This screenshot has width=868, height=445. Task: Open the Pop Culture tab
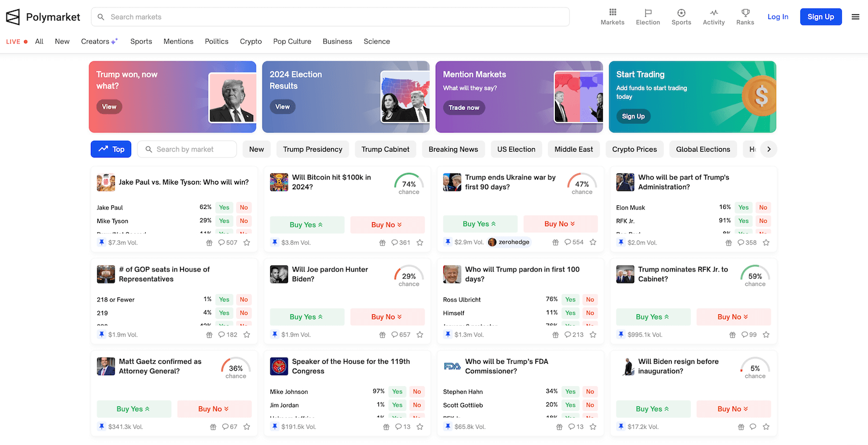pyautogui.click(x=292, y=41)
